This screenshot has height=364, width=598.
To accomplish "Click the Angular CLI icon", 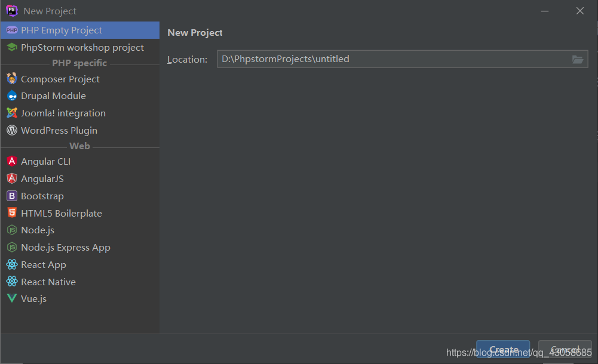I will [x=12, y=161].
